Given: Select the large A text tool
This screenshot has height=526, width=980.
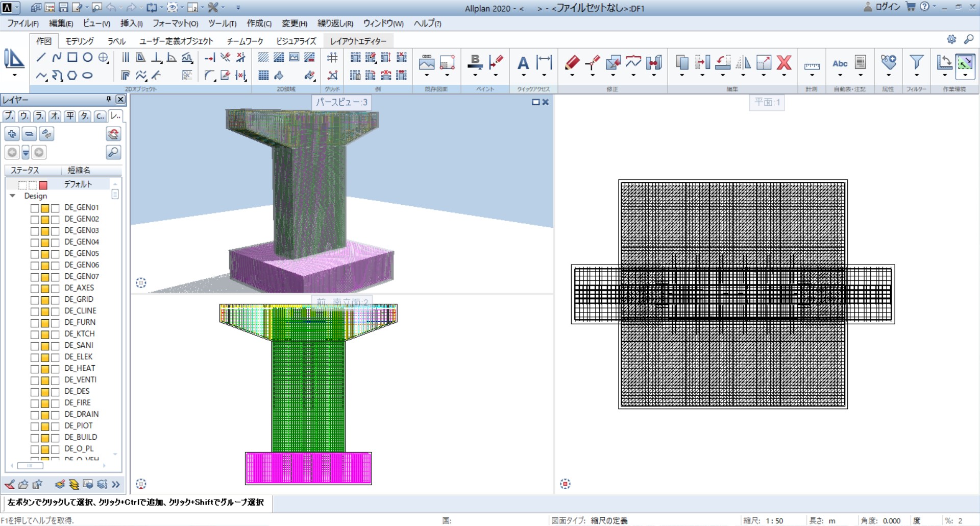Looking at the screenshot, I should (x=523, y=63).
